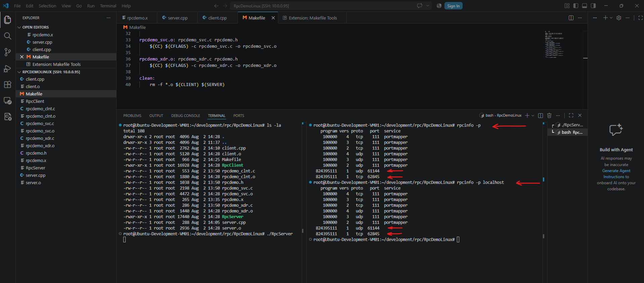Open the Explorer view in the activity bar
This screenshot has height=283, width=644.
point(7,20)
